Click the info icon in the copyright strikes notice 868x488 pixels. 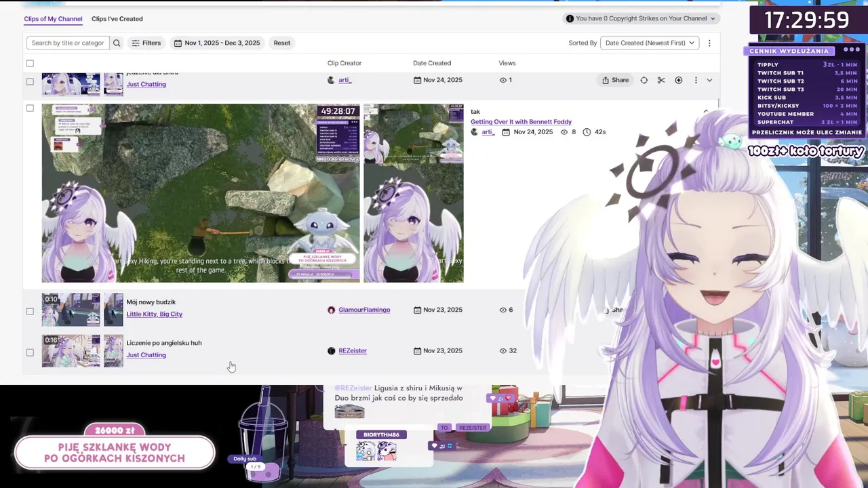570,18
